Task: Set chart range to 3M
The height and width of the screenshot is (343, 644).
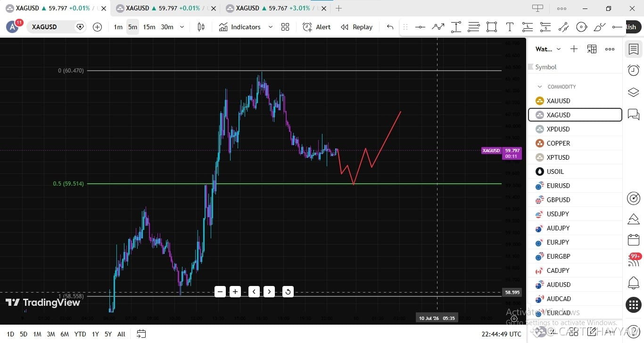Action: (x=51, y=334)
